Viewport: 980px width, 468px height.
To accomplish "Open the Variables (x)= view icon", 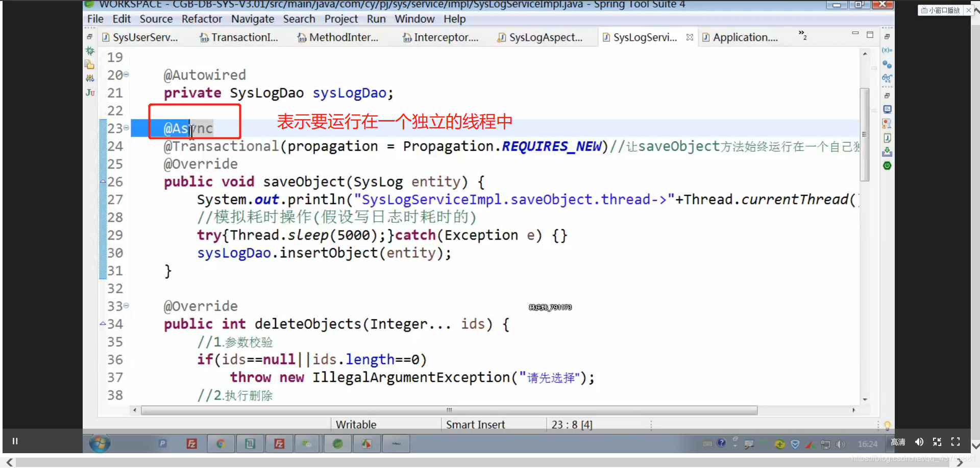I will click(x=887, y=50).
